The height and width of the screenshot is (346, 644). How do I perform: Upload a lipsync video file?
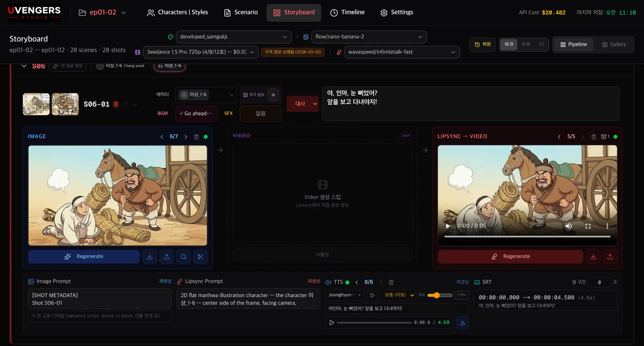click(610, 257)
